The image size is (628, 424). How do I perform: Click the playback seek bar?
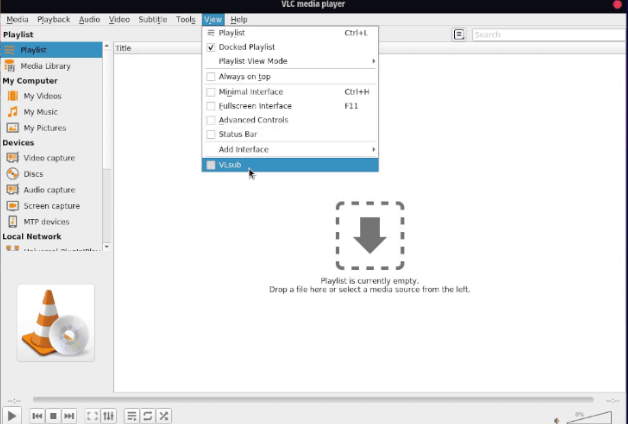coord(313,400)
